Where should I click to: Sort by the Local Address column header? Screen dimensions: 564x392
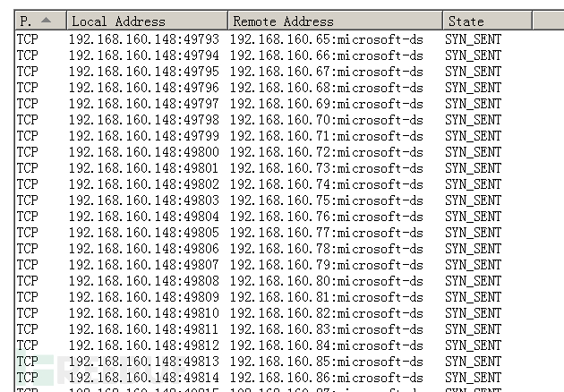tap(147, 21)
